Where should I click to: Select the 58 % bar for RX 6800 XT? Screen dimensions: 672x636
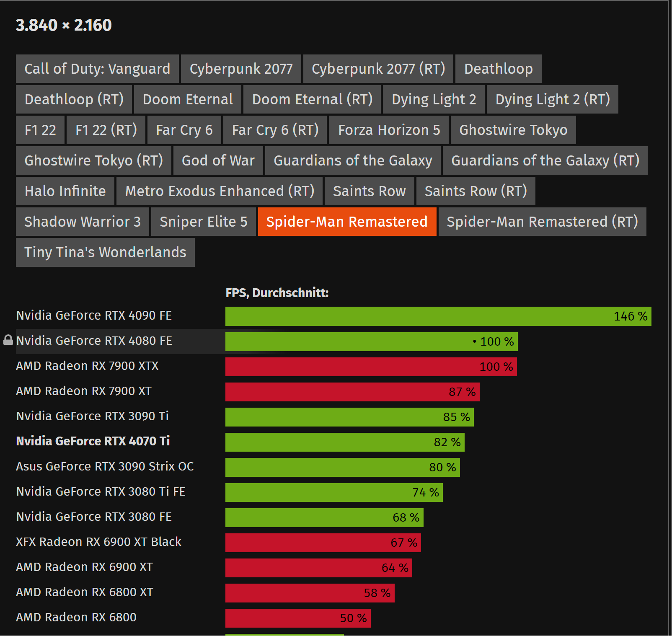tap(310, 593)
